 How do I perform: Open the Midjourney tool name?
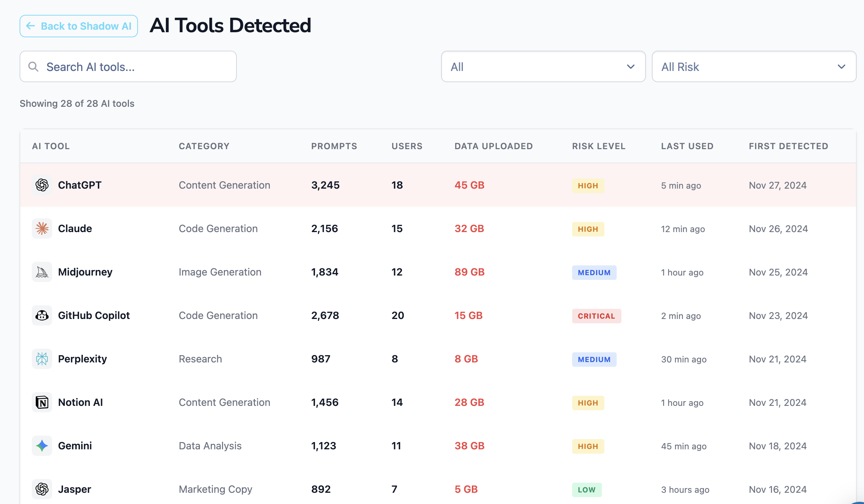coord(85,272)
